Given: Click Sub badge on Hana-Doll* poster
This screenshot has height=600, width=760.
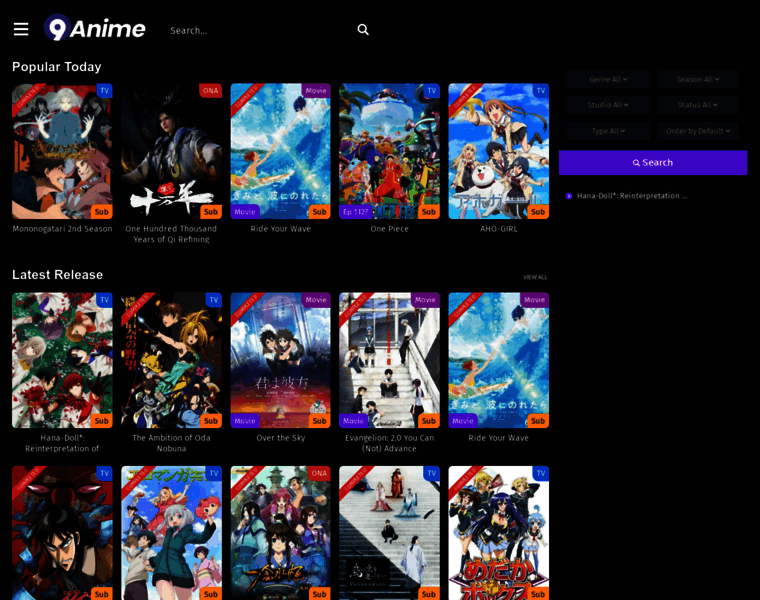Looking at the screenshot, I should pyautogui.click(x=102, y=421).
